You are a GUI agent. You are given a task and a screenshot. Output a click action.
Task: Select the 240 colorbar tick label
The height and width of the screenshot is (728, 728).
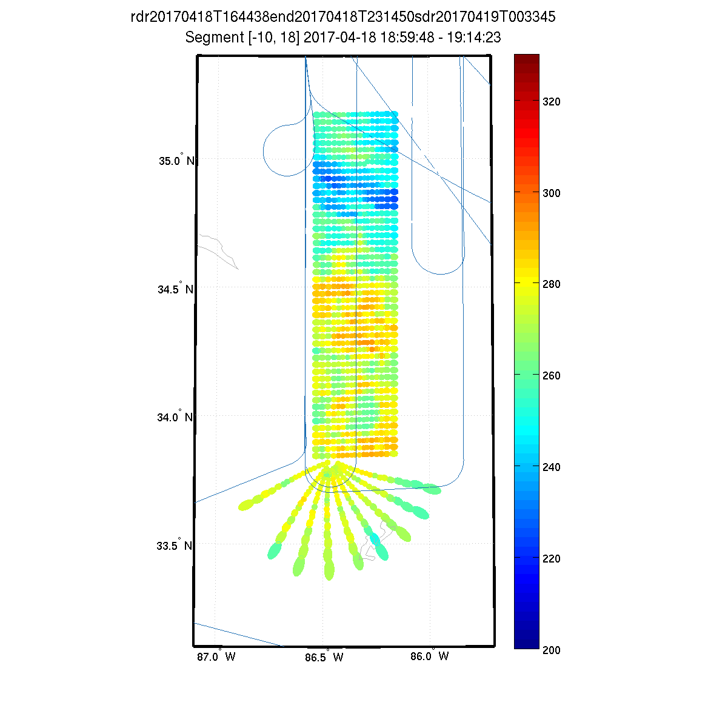[x=551, y=467]
